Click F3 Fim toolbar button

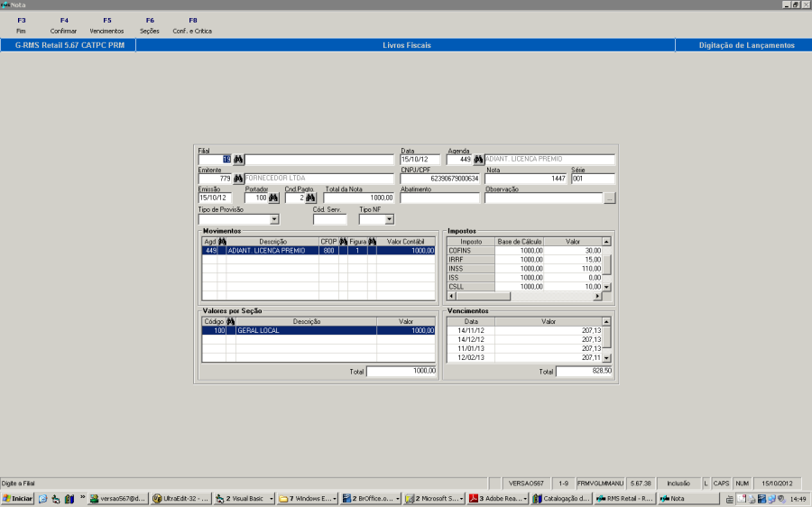(x=22, y=25)
